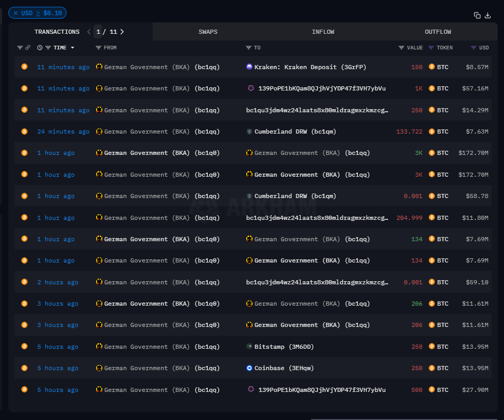The width and height of the screenshot is (504, 420).
Task: Click the link icon in the header
Action: (x=28, y=48)
